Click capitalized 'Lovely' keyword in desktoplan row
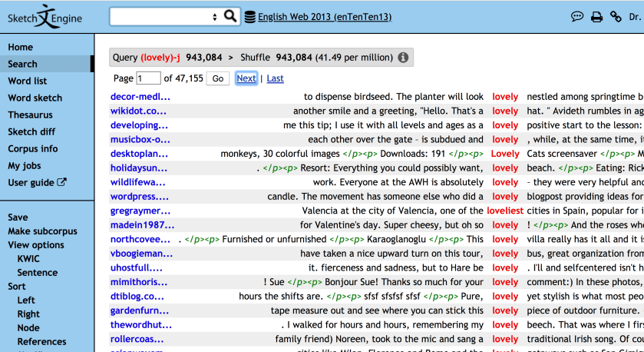The height and width of the screenshot is (352, 644). tap(505, 154)
